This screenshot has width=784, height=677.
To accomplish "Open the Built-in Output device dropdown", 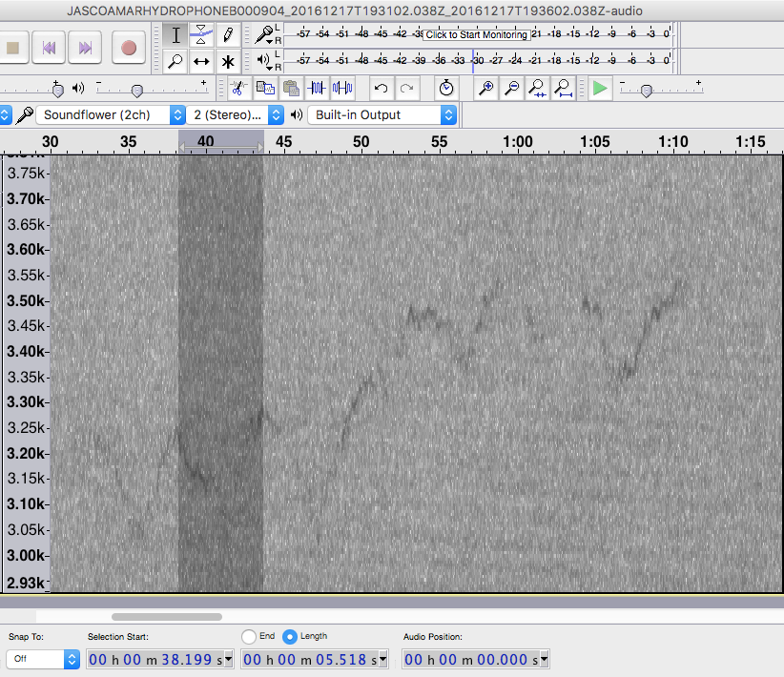I will (382, 114).
